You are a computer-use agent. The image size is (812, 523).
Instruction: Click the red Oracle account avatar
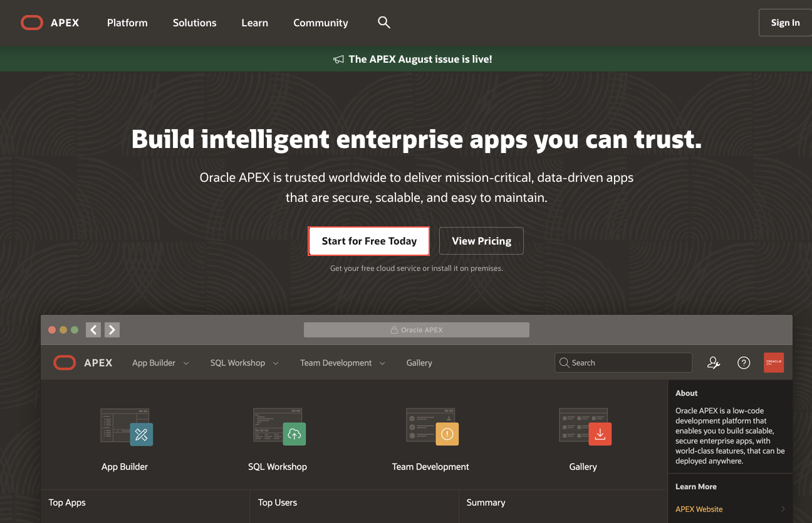774,362
